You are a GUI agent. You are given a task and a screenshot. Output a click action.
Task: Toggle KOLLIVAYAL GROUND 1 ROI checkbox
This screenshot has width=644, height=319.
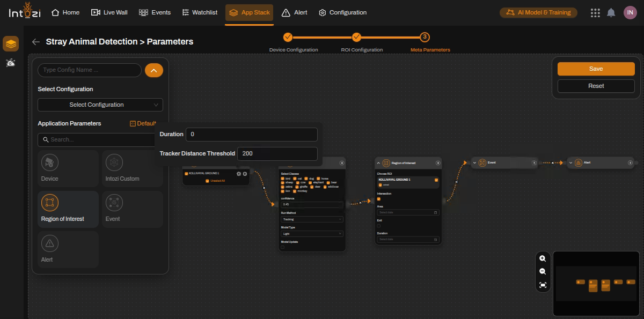click(436, 180)
